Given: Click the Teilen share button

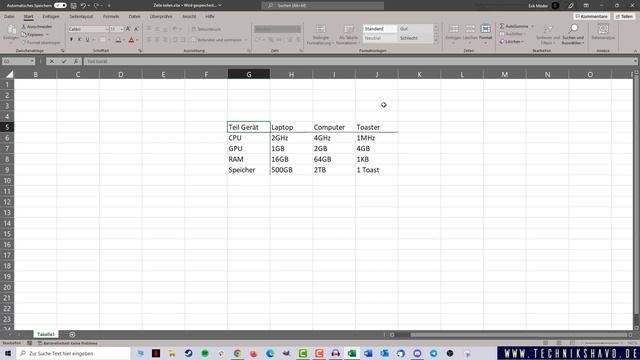Looking at the screenshot, I should 624,16.
